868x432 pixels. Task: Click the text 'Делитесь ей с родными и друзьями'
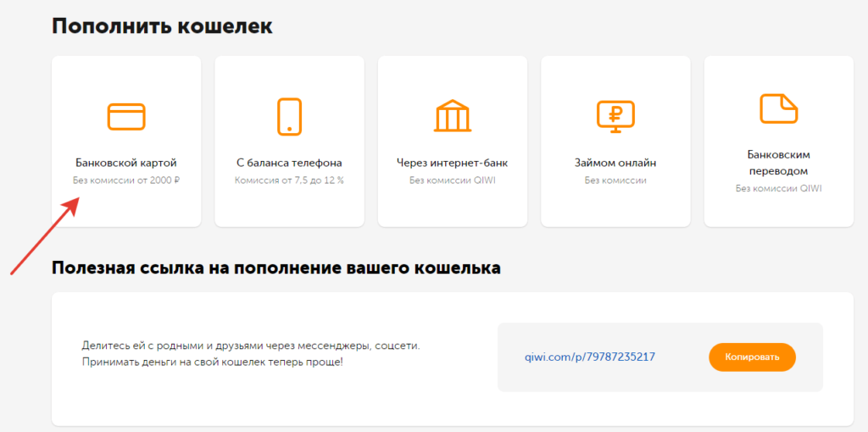[x=175, y=346]
